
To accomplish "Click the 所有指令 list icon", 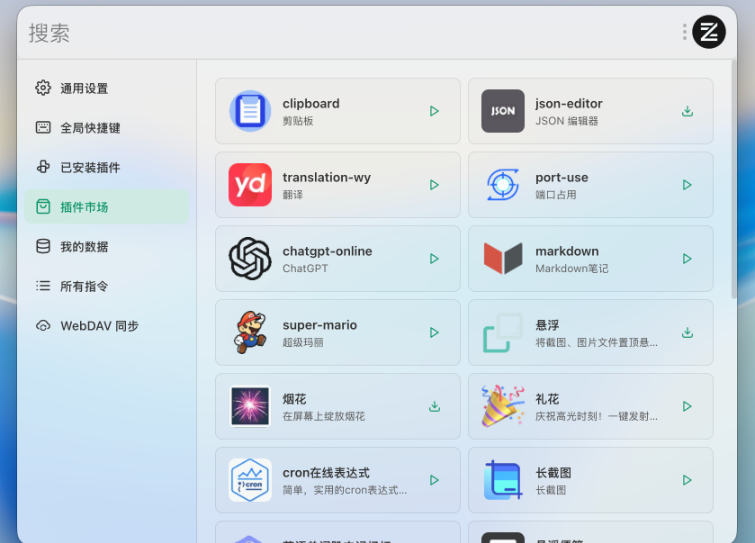I will click(43, 286).
